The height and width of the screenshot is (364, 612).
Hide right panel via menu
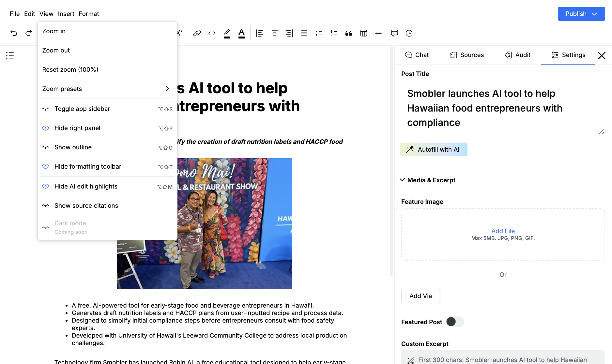pos(107,128)
